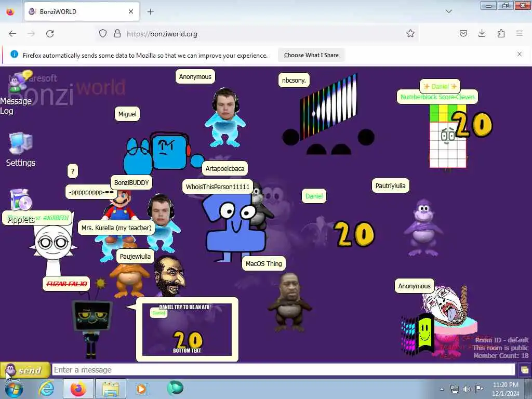The image size is (532, 399).
Task: Open the Windows Start menu
Action: (x=14, y=389)
